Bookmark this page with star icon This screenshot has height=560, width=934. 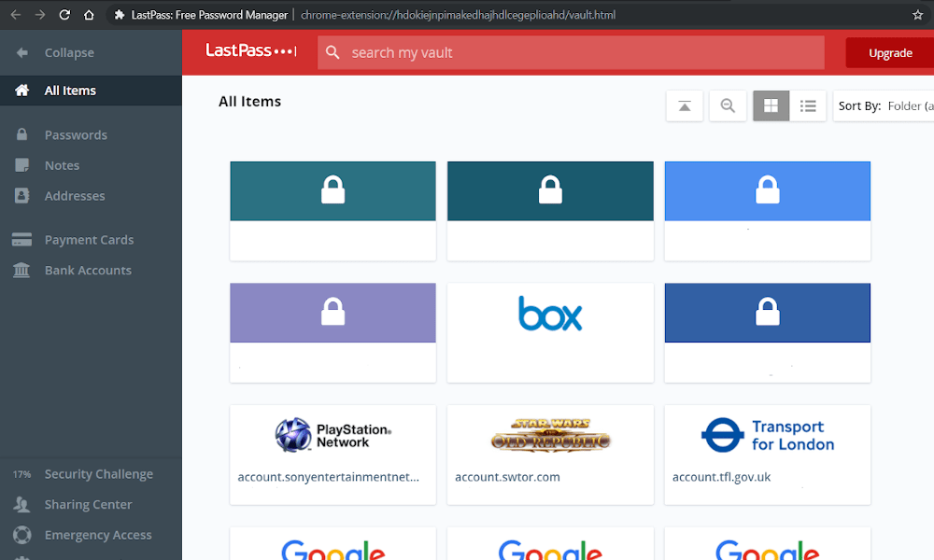click(917, 15)
